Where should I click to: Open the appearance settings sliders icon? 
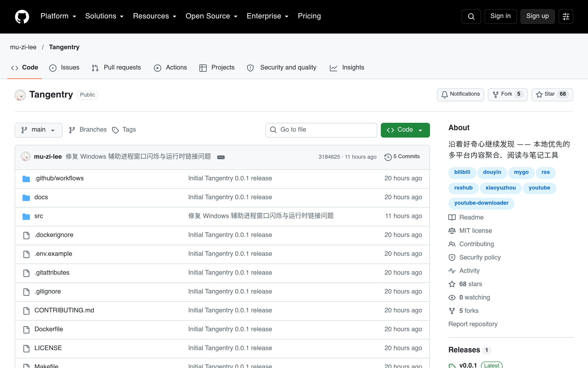click(566, 16)
